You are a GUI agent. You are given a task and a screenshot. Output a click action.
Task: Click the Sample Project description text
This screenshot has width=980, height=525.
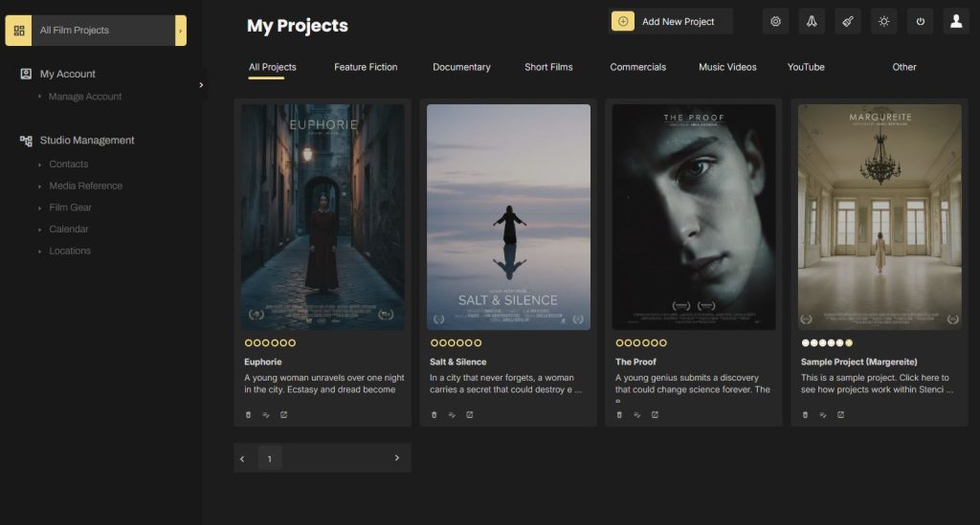coord(877,383)
